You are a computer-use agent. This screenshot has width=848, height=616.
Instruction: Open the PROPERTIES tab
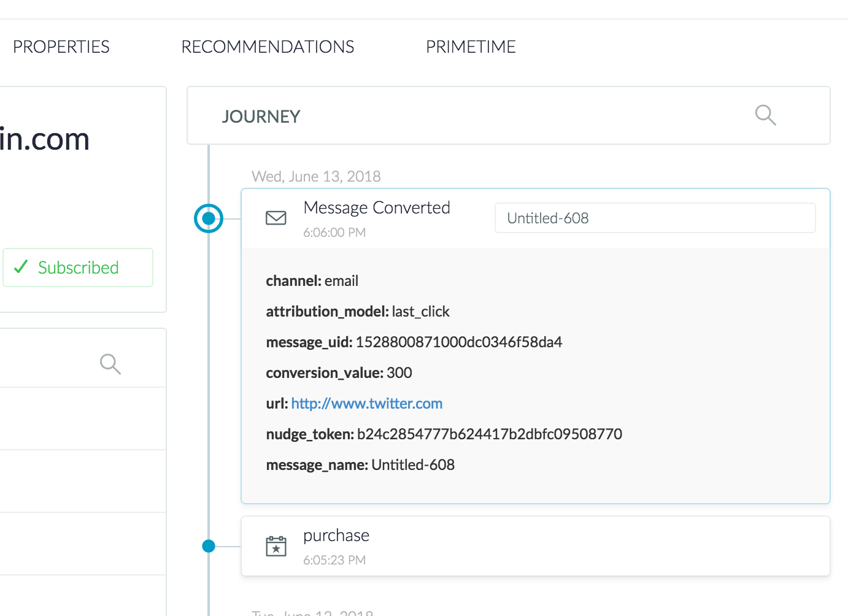click(61, 47)
